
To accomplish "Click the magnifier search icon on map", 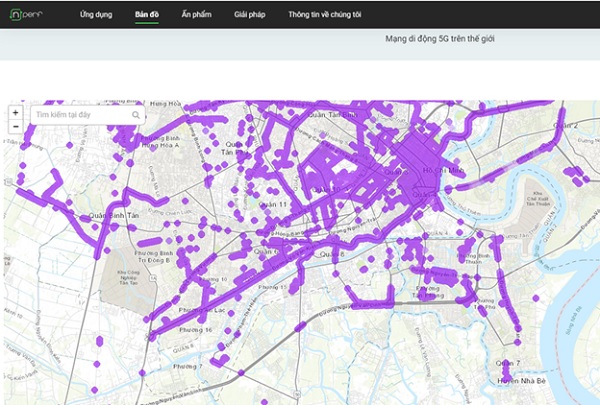I will (x=135, y=115).
